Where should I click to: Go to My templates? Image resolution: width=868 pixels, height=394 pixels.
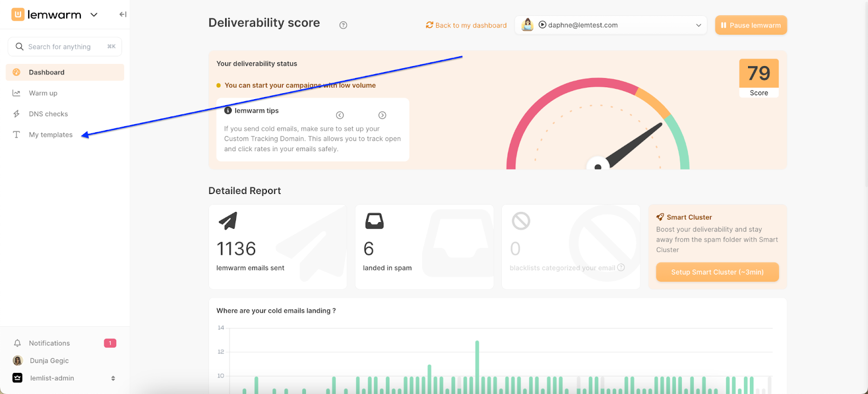(x=50, y=135)
